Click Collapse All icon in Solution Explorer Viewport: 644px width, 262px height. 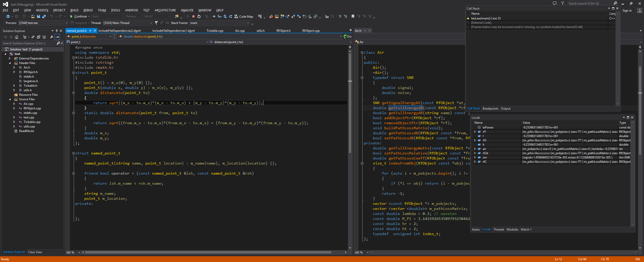tap(38, 37)
